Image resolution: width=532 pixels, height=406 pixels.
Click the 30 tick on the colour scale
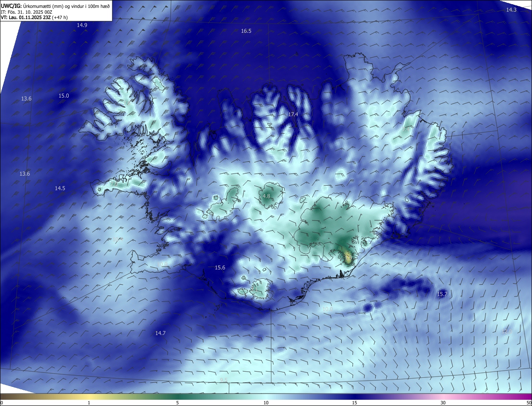[x=443, y=403]
